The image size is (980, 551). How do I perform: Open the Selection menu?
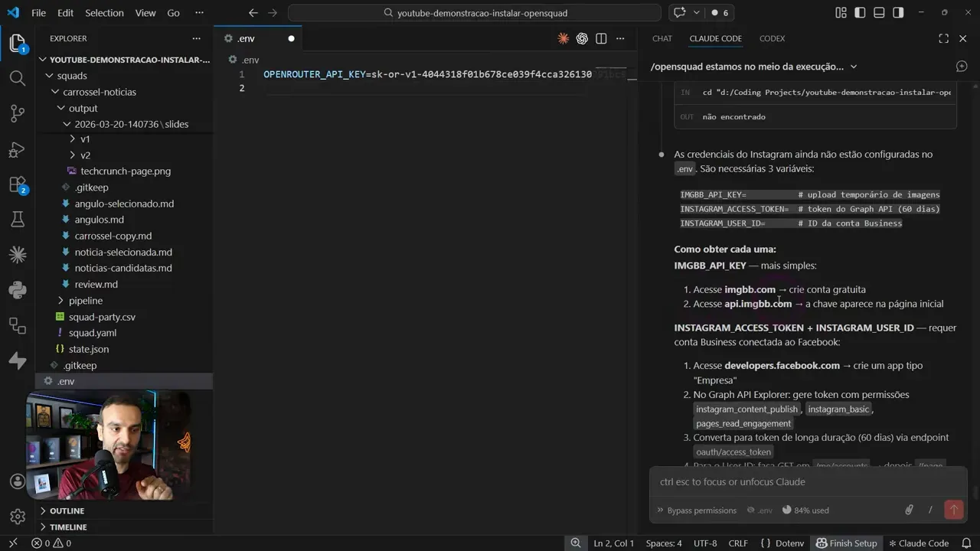click(x=104, y=13)
